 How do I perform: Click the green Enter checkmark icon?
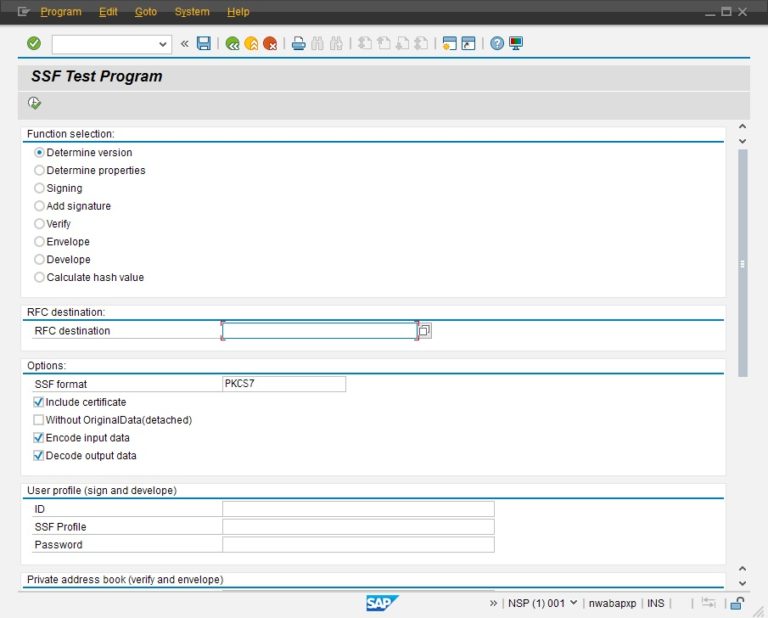(x=34, y=44)
